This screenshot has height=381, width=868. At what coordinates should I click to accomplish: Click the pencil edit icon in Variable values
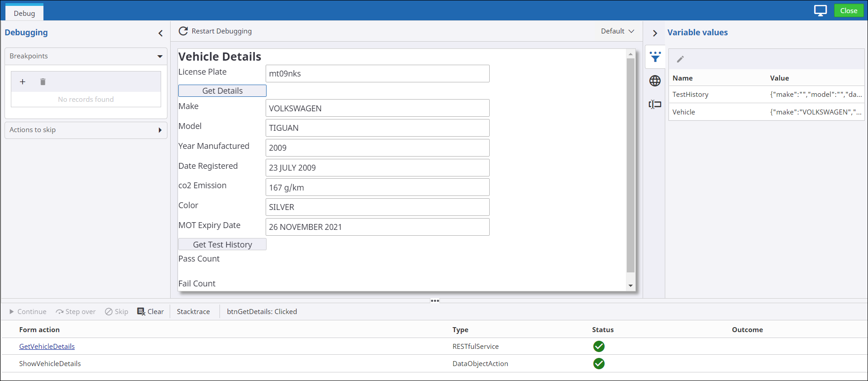tap(680, 59)
